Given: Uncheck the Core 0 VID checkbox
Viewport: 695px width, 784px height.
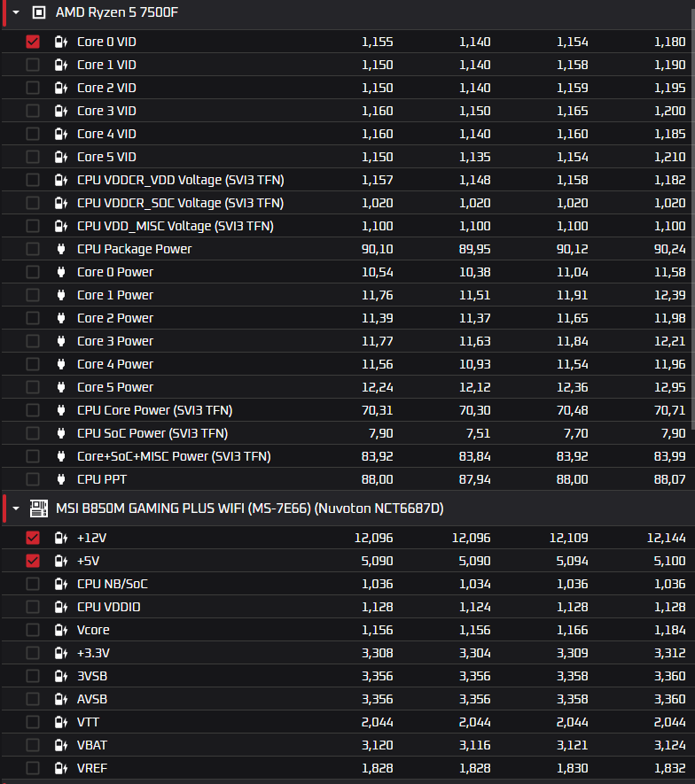Looking at the screenshot, I should pyautogui.click(x=33, y=42).
